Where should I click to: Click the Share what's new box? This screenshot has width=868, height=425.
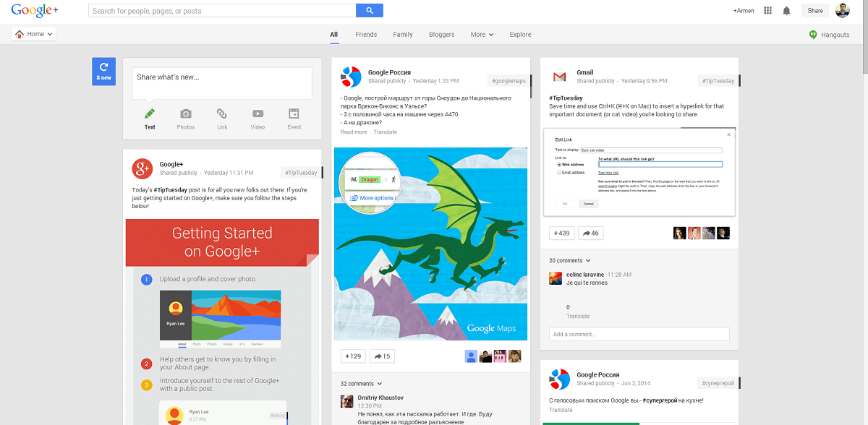222,83
